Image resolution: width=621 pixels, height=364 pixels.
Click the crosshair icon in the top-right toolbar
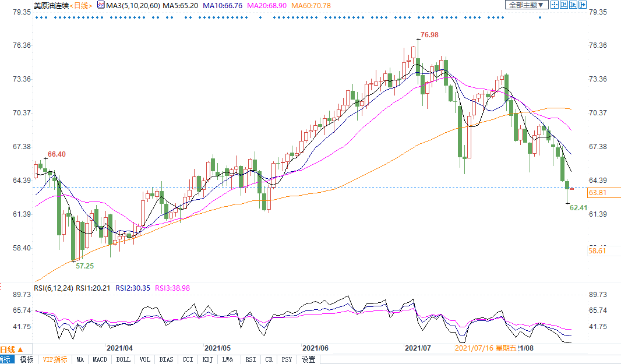click(x=555, y=5)
